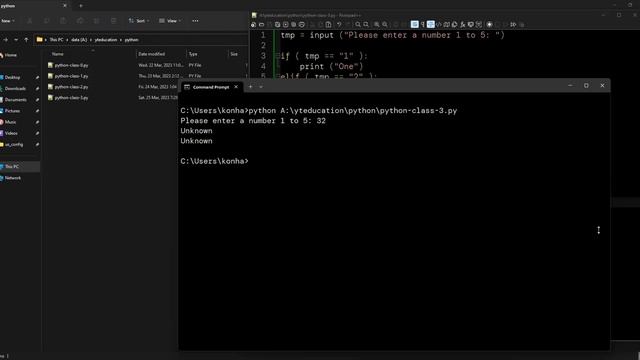640x360 pixels.
Task: Open Folder as Workspace icon
Action: [471, 24]
